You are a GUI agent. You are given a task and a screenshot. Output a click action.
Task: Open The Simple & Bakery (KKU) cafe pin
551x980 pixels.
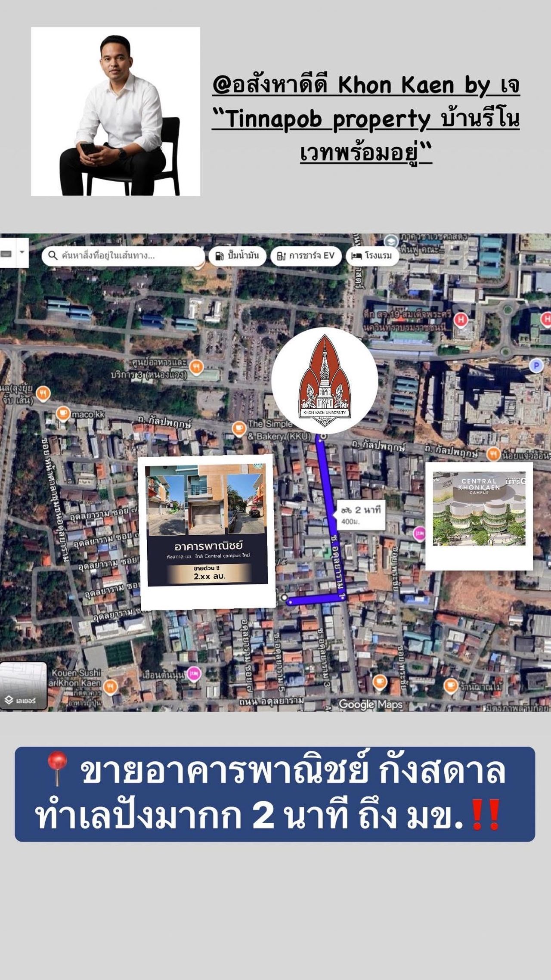(238, 428)
